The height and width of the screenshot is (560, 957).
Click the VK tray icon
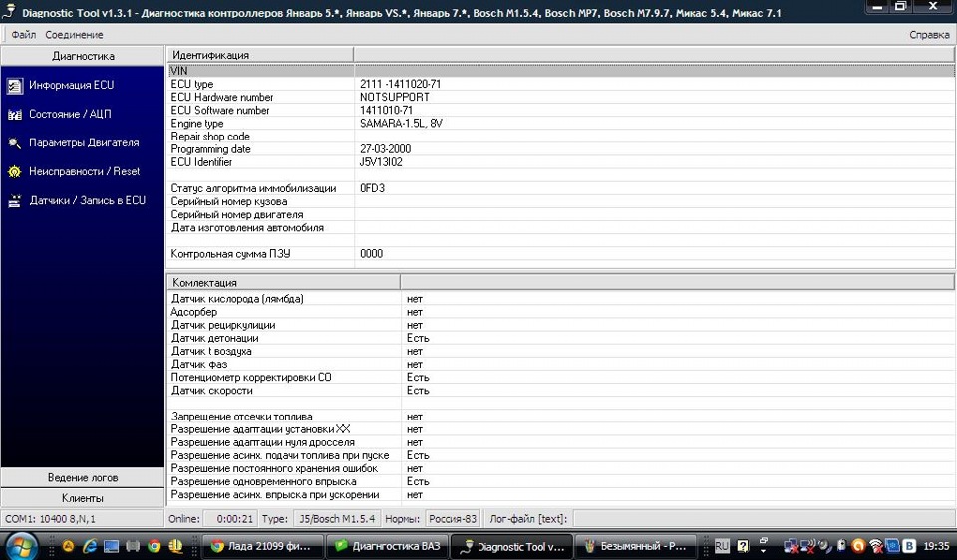909,546
